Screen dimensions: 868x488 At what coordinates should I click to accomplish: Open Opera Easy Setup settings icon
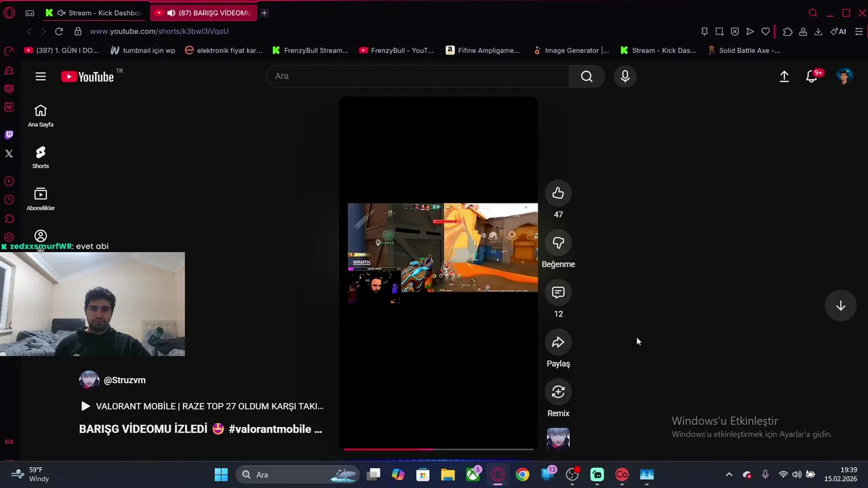point(859,31)
